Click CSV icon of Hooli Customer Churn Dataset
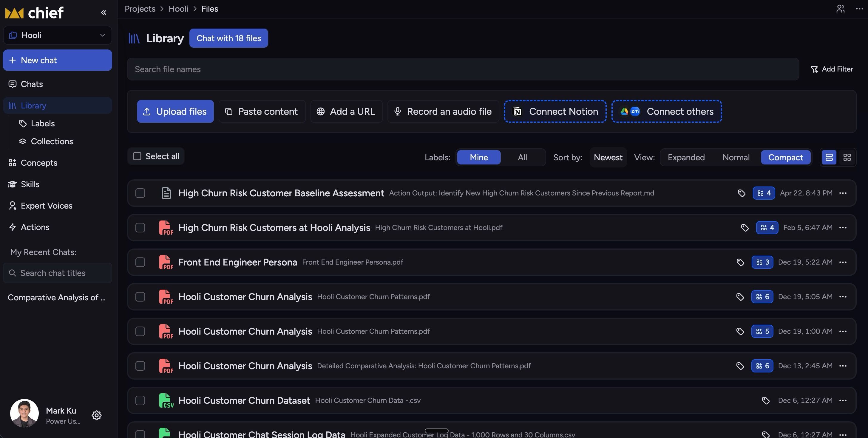 pyautogui.click(x=166, y=401)
